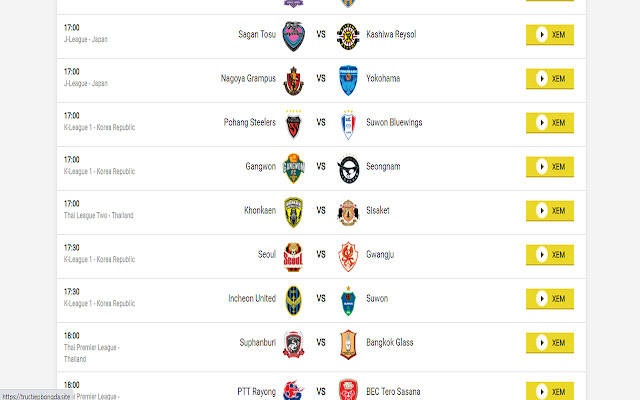This screenshot has width=640, height=400.
Task: Click XEM button for Gangwon vs Seongnam
Action: [550, 167]
